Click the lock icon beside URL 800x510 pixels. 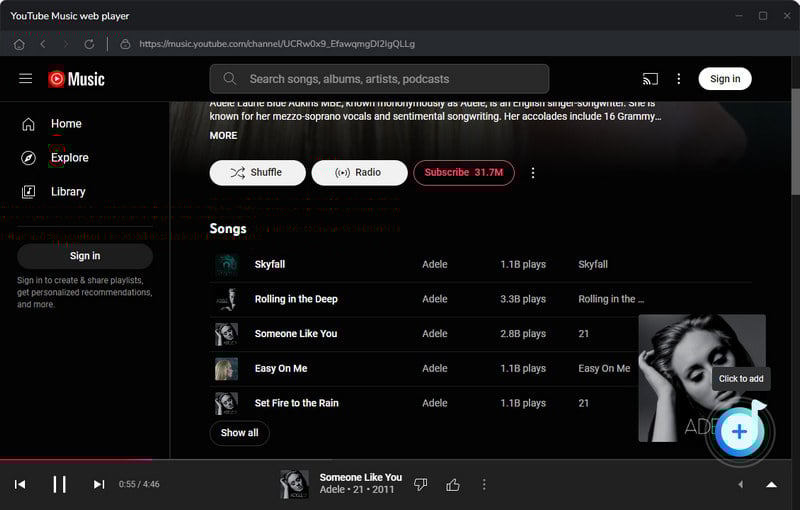(125, 44)
